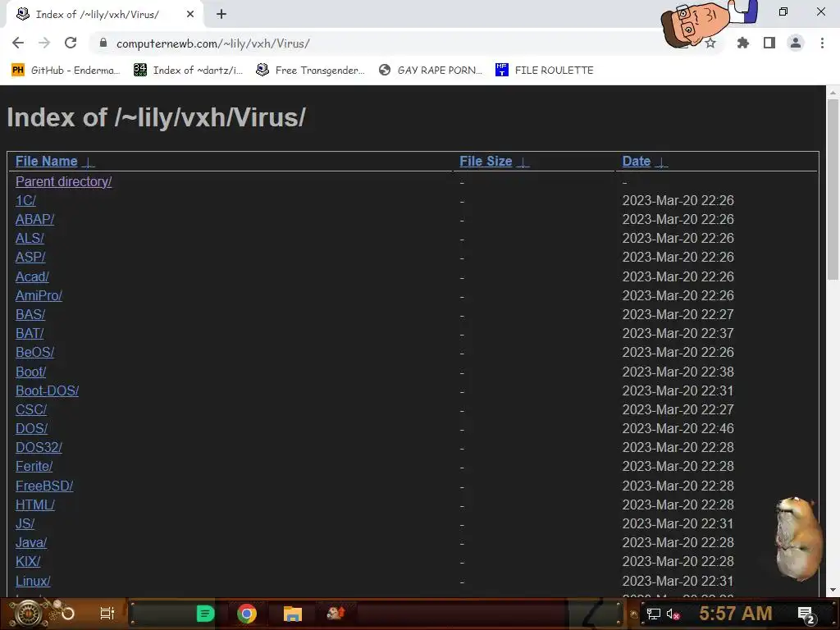Close the Index of /~lily/vxh/Virus/ tab

coord(190,15)
